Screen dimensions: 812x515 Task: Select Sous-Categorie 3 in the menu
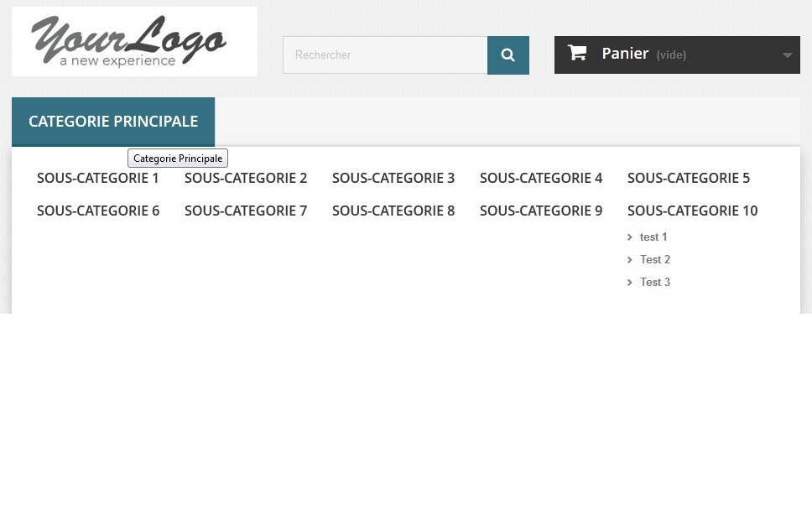click(x=393, y=178)
